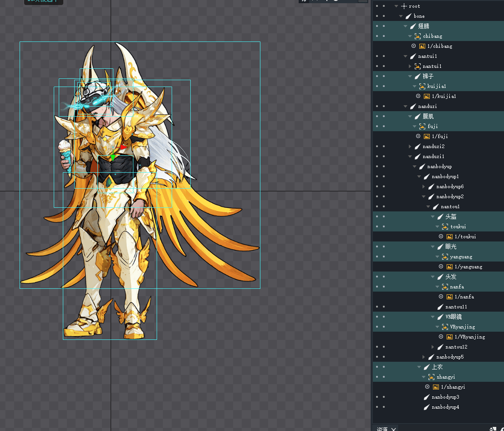504x431 pixels.
Task: Switch to the 资源 tab
Action: point(382,428)
